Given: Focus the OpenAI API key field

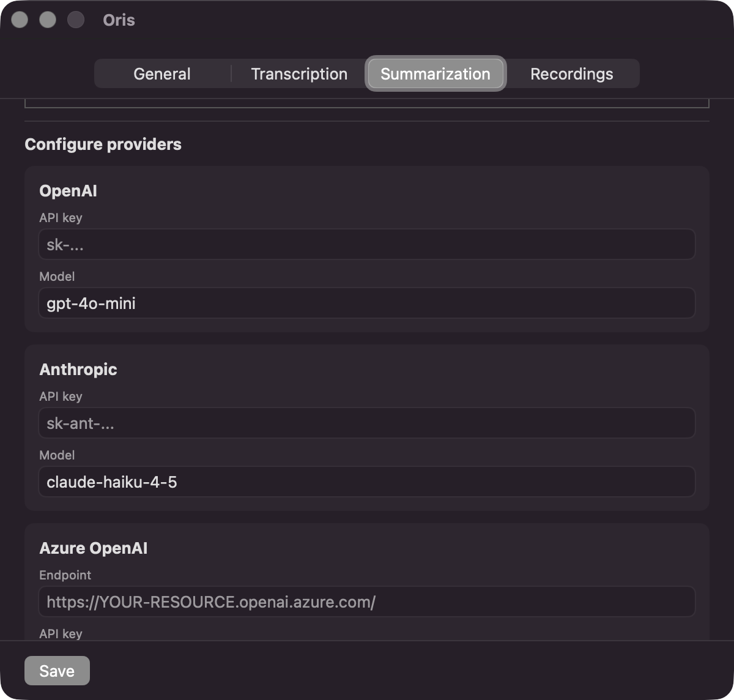Looking at the screenshot, I should coord(367,244).
